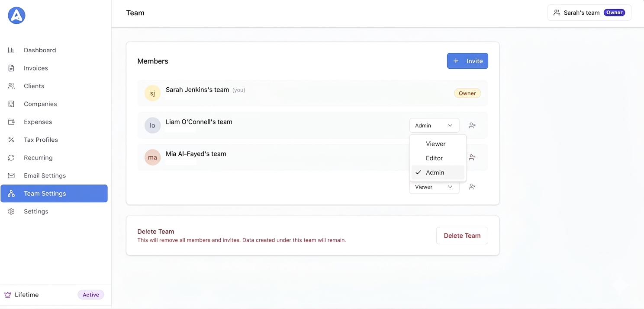Click the Sarah Jenkins's team name
Screen dimensions: 644x309
[x=197, y=90]
